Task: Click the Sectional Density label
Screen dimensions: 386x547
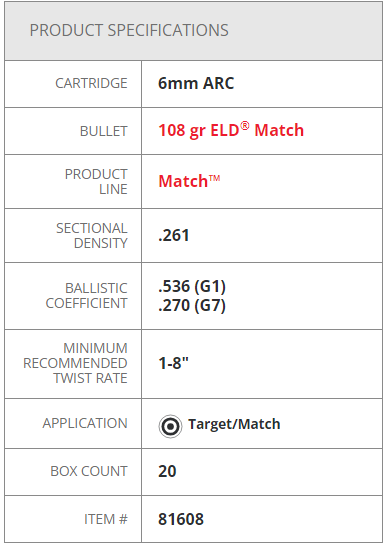Action: click(92, 236)
